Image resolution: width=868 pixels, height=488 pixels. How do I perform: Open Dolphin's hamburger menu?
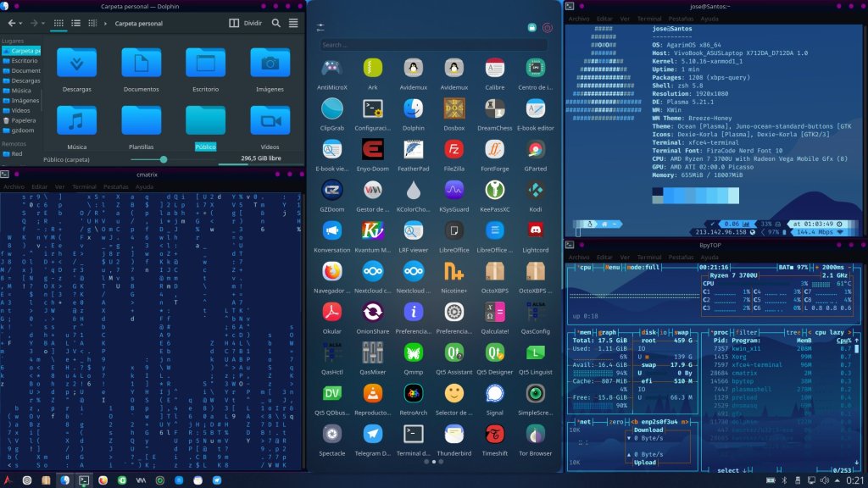pos(292,23)
